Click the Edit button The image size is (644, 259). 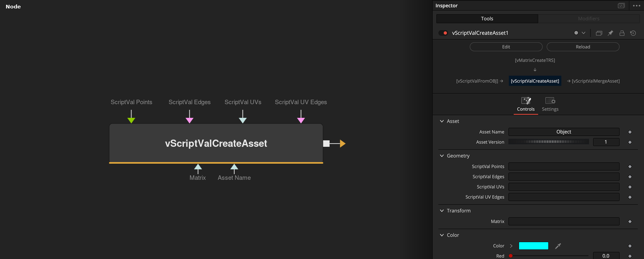[506, 47]
